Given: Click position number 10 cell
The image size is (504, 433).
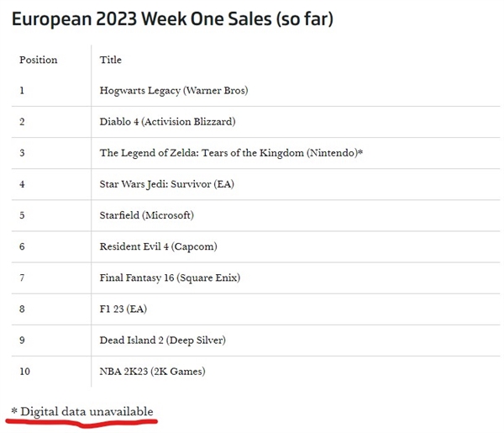Looking at the screenshot, I should [24, 371].
